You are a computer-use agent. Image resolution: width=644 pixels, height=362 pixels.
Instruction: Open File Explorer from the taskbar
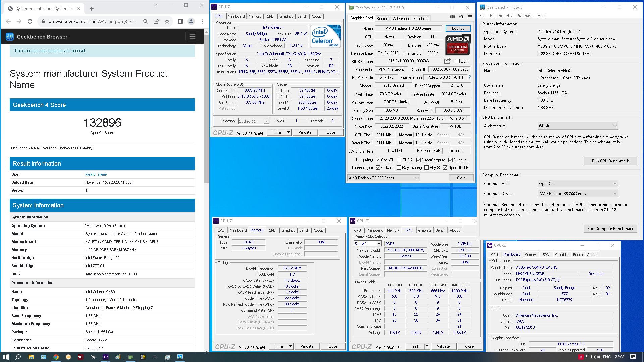coord(31,357)
